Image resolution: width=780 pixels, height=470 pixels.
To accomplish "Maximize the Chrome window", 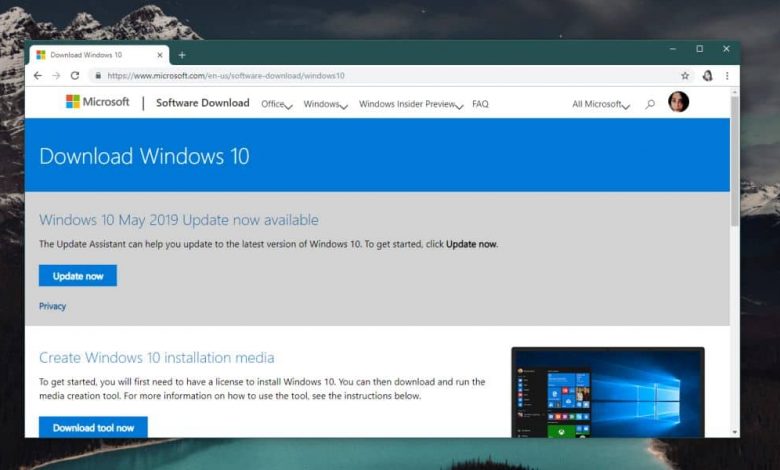I will (699, 49).
